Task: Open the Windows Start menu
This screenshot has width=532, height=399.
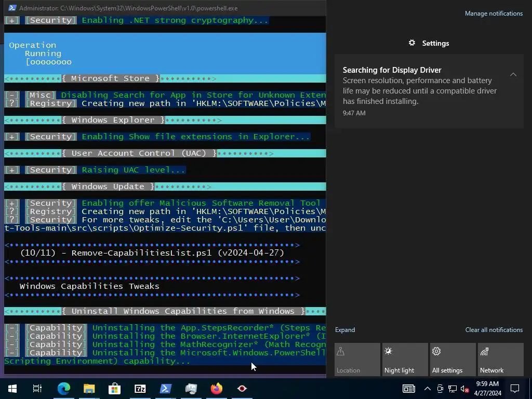Action: coord(12,389)
